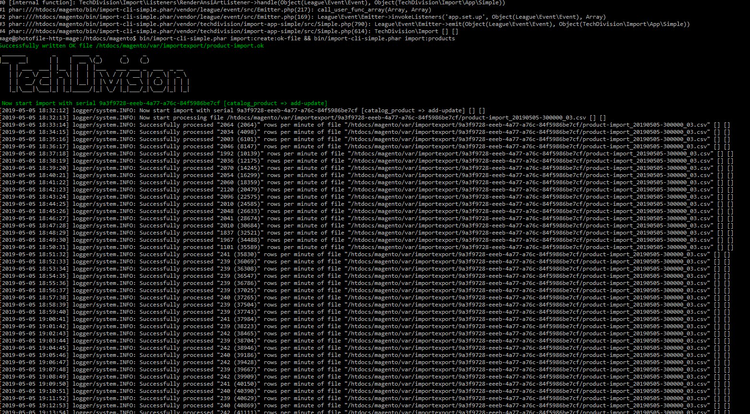The image size is (750, 414).
Task: Click the 18:32:13 'Now start processing file' entry
Action: (x=303, y=118)
